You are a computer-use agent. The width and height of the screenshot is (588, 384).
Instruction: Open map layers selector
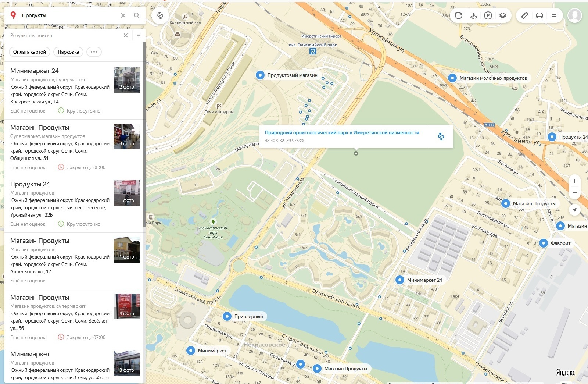[x=503, y=15]
